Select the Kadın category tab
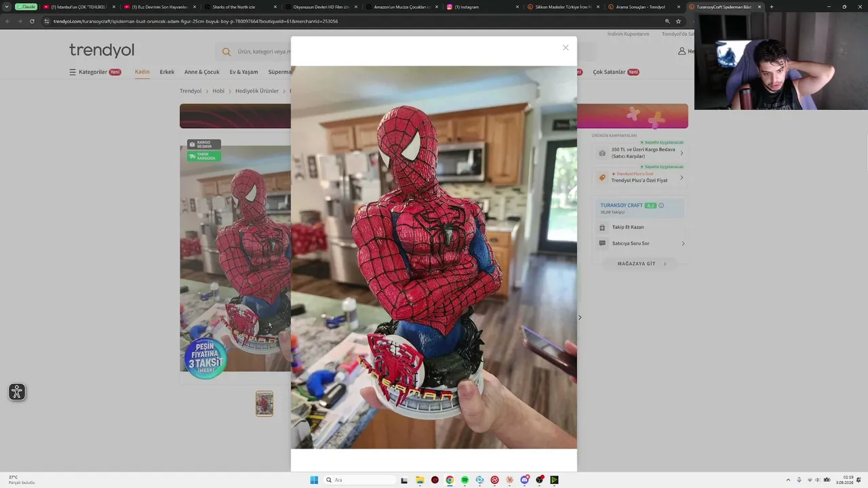The height and width of the screenshot is (488, 868). click(x=142, y=72)
